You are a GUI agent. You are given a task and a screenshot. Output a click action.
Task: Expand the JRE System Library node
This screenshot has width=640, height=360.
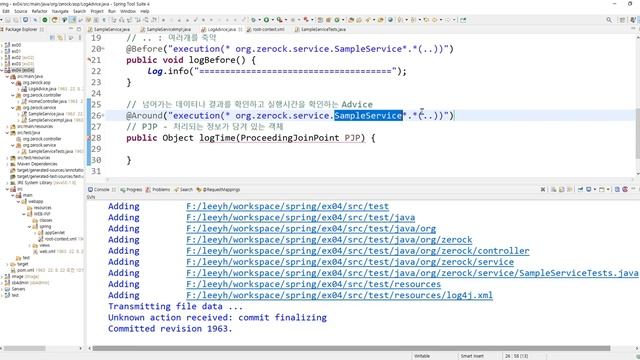pos(7,182)
